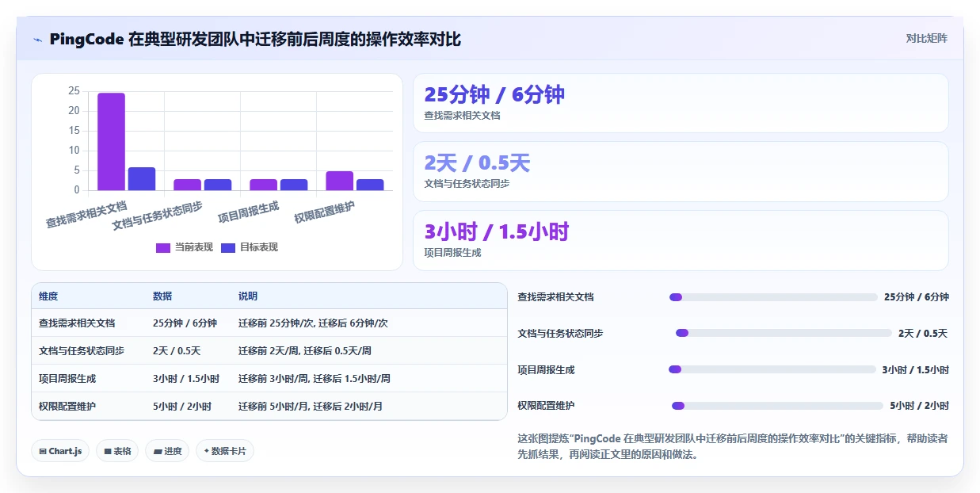Click 迁移前 5小时/月, 迁移后 2小时/月 cell
The height and width of the screenshot is (493, 980).
point(311,407)
